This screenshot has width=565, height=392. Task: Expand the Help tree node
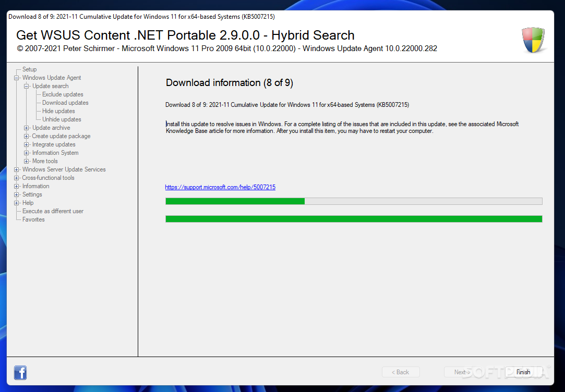(x=16, y=203)
